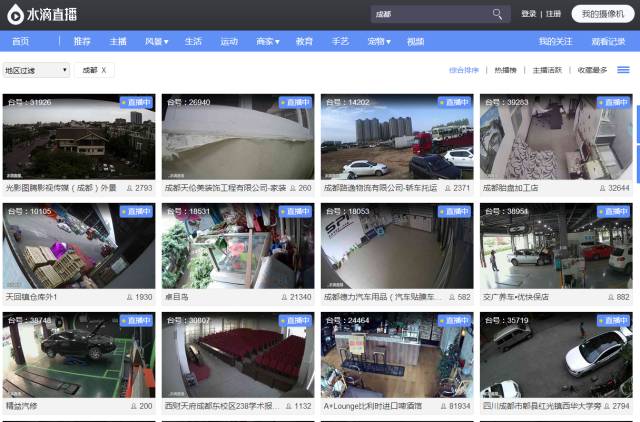This screenshot has height=422, width=640.
Task: Remove the 成都 filter tag
Action: coord(103,70)
